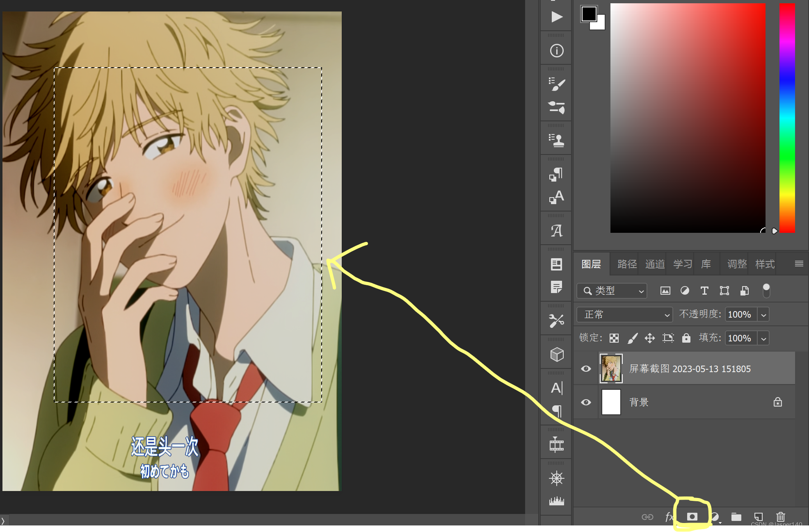This screenshot has width=809, height=532.
Task: Switch to the 样式 tab
Action: (x=765, y=264)
